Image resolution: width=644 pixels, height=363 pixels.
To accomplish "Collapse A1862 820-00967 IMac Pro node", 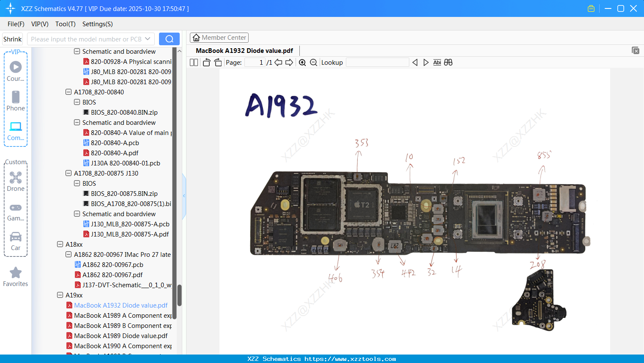I will (69, 254).
